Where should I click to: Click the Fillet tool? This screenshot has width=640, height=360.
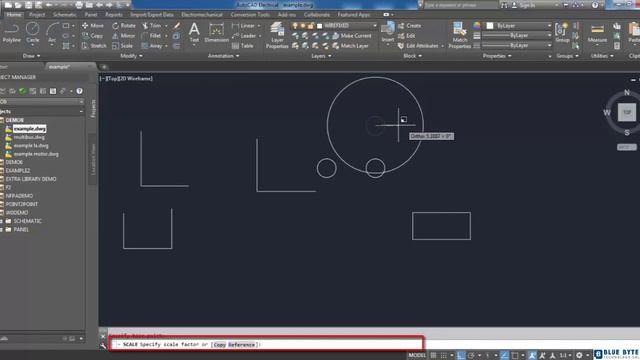coord(151,36)
